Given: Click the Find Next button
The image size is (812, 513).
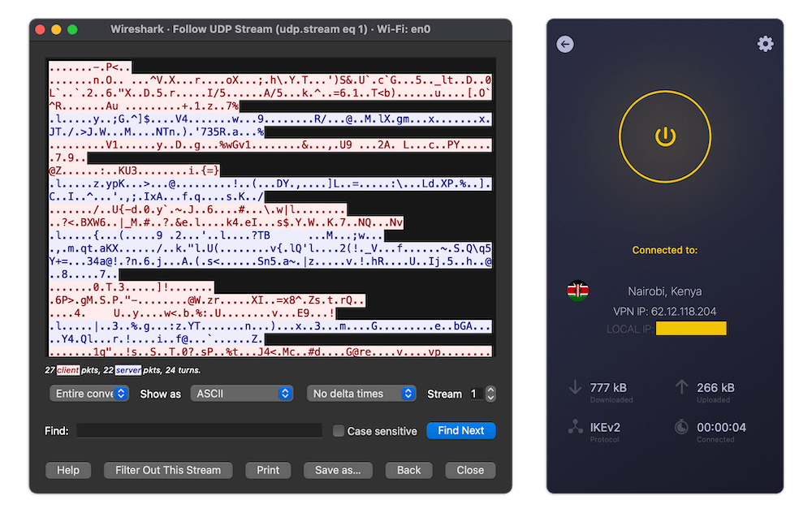Looking at the screenshot, I should pyautogui.click(x=461, y=431).
